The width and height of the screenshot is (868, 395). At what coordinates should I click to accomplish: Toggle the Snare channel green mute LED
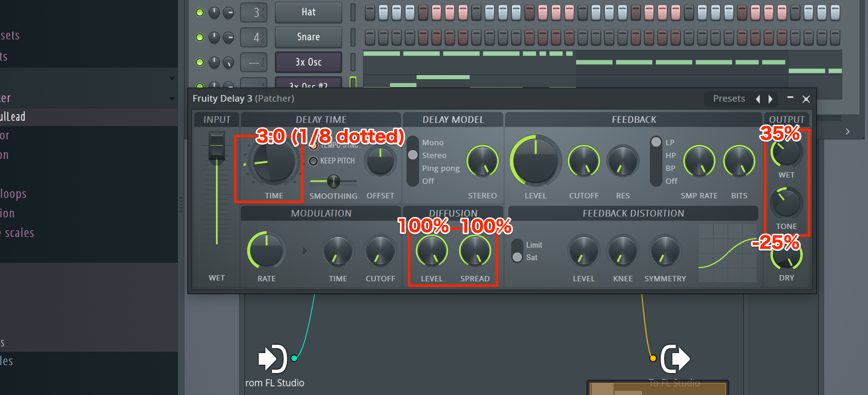tap(200, 37)
